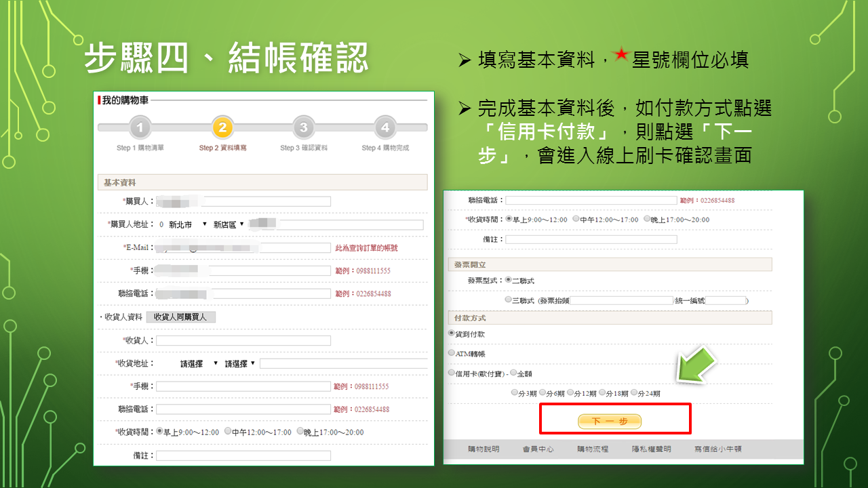Click the 此為查詢訂單的帳號 note
The width and height of the screenshot is (868, 488).
[367, 248]
